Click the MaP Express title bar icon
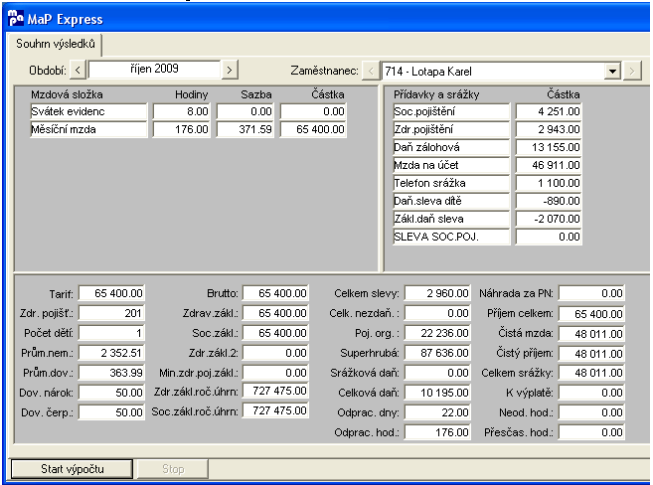This screenshot has width=653, height=485. 16,19
